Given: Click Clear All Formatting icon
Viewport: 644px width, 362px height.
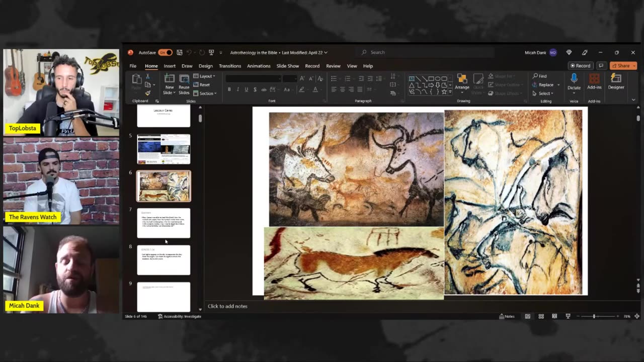Looking at the screenshot, I should [x=320, y=78].
